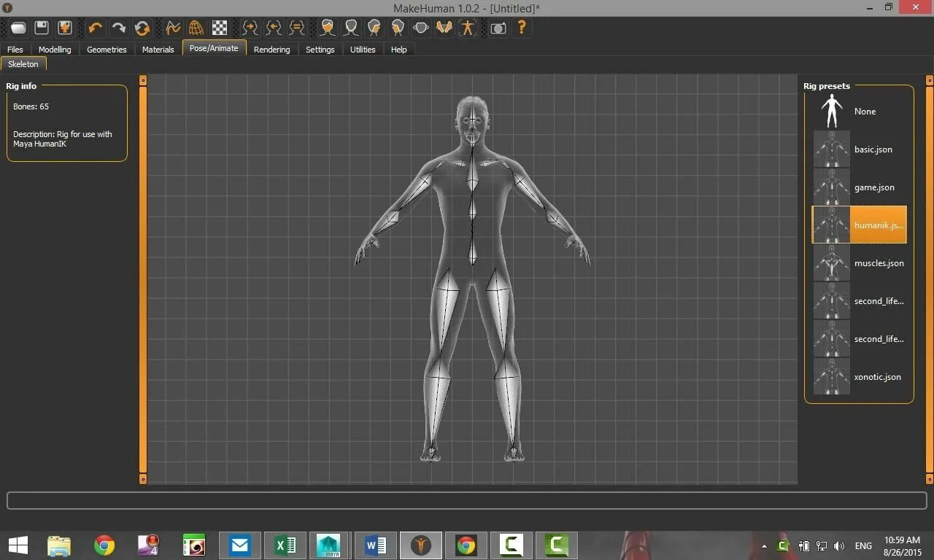Toggle the checkerboard Background icon
This screenshot has width=934, height=560.
tap(219, 28)
